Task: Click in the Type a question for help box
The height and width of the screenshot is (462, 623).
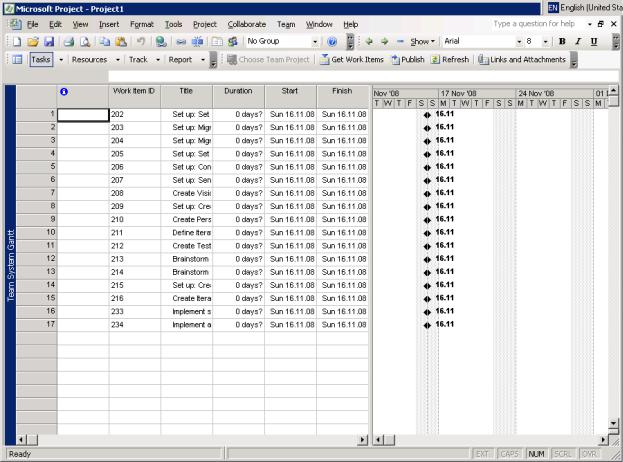Action: (x=537, y=24)
